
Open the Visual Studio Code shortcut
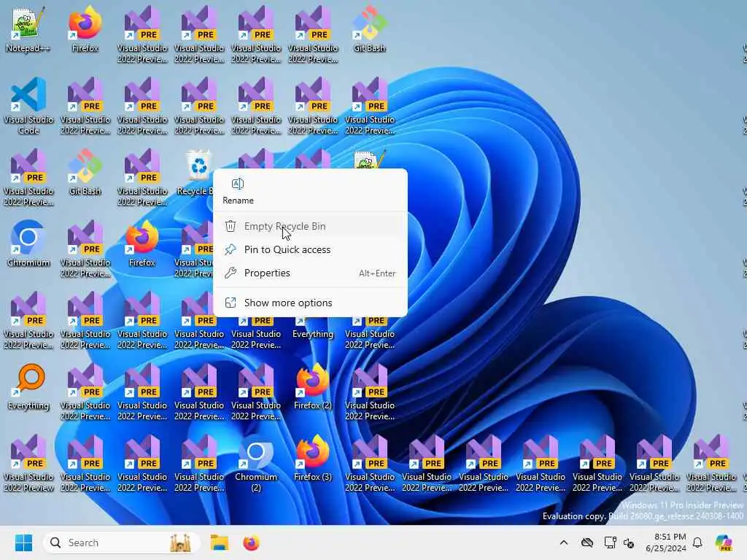coord(28,106)
